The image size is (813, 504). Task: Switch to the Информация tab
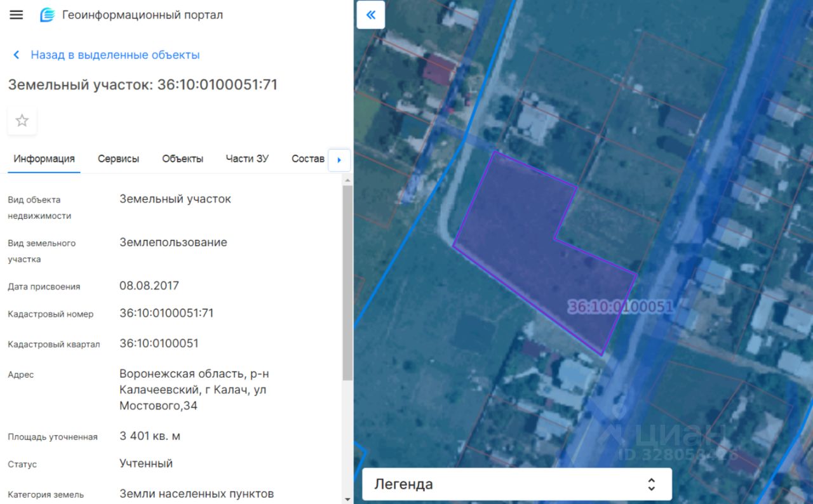44,159
